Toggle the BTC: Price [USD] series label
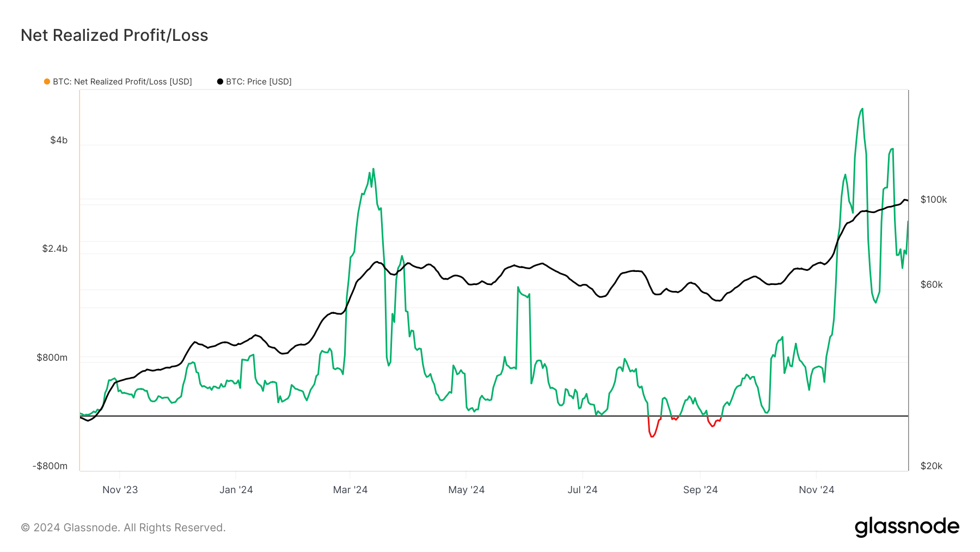Image resolution: width=980 pixels, height=552 pixels. point(259,82)
